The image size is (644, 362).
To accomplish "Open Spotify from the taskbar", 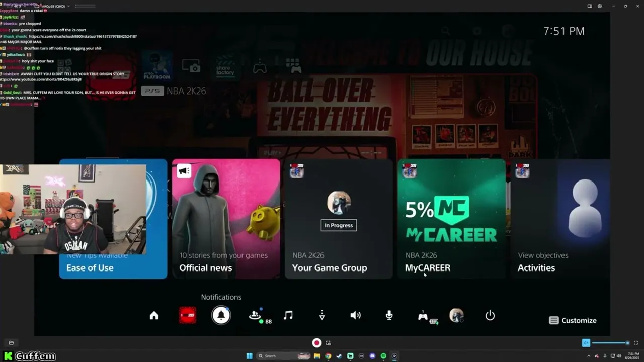I will click(x=383, y=356).
